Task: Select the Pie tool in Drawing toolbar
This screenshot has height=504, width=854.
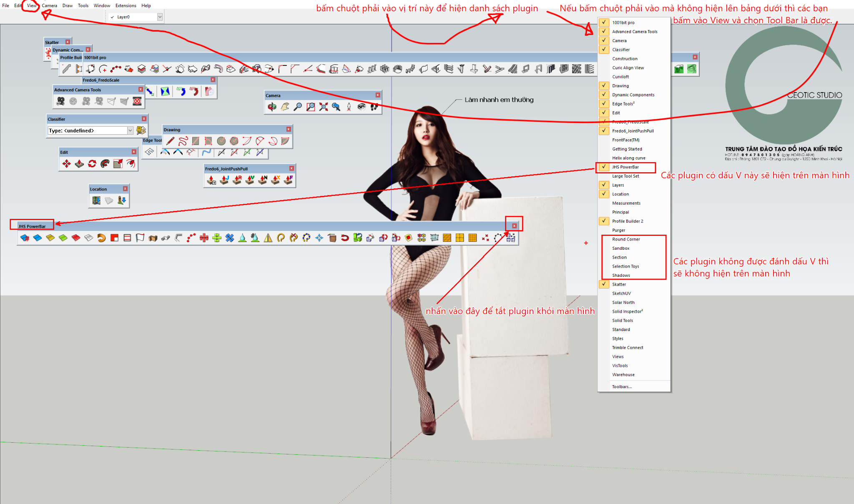Action: 285,141
